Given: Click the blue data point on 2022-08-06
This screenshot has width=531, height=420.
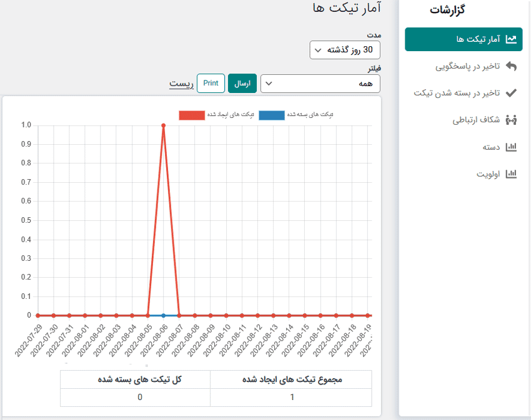Looking at the screenshot, I should point(164,315).
